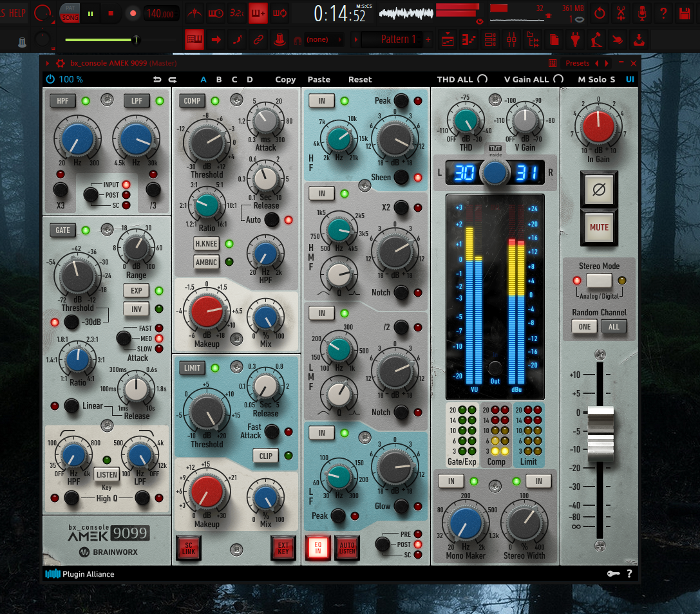Toggle the EQ IN red button
The height and width of the screenshot is (614, 700).
tap(318, 548)
